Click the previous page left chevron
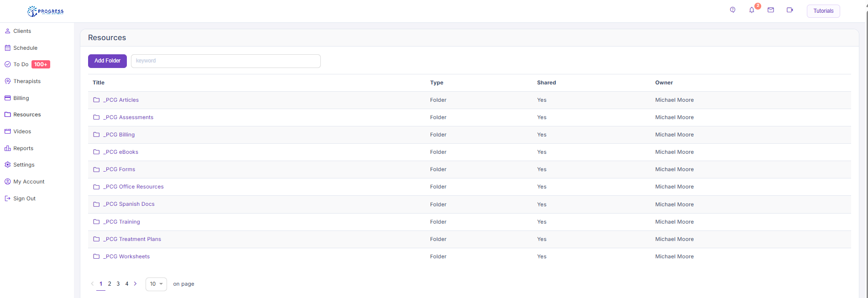The image size is (868, 298). [x=92, y=284]
